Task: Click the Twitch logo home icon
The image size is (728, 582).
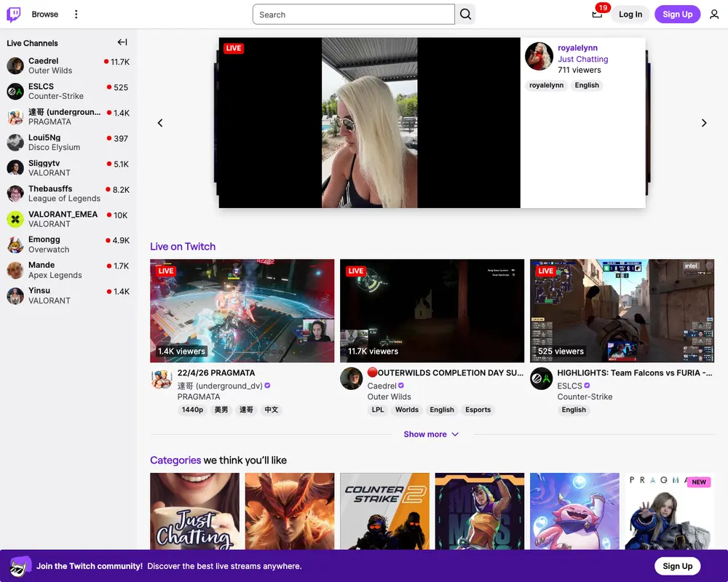Action: click(13, 15)
